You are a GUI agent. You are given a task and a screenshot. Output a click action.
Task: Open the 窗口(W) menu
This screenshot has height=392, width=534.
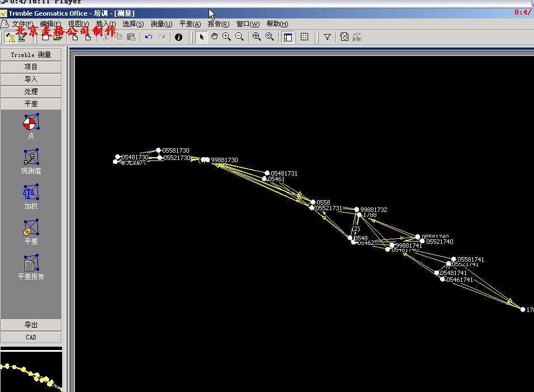coord(248,24)
